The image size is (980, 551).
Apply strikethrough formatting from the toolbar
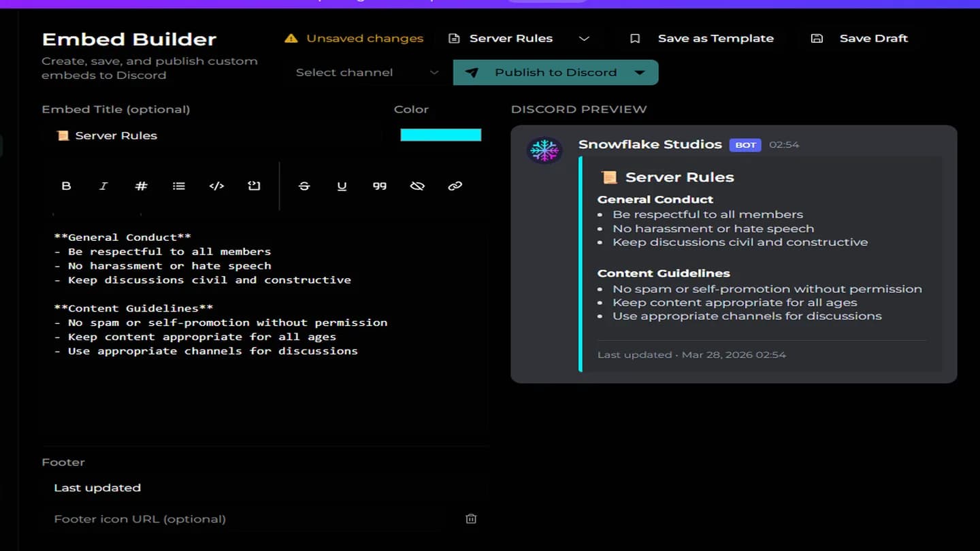(x=304, y=186)
